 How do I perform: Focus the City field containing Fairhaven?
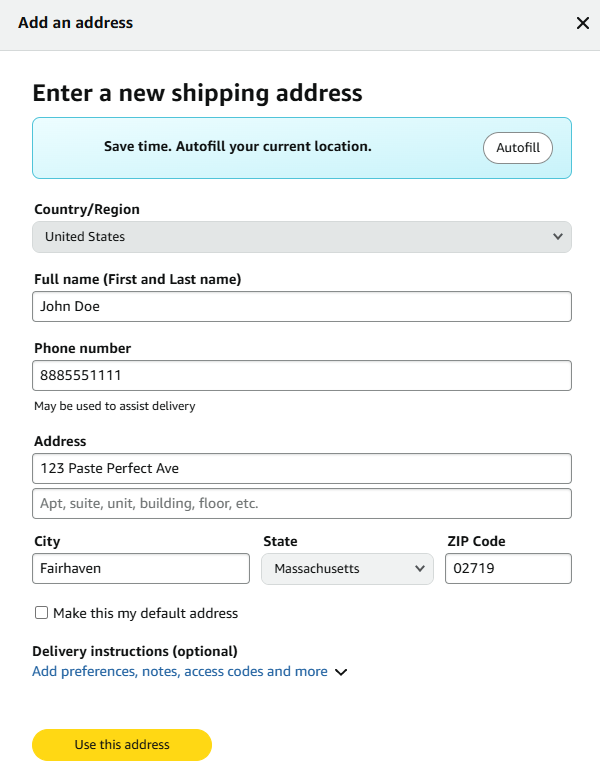(x=141, y=569)
